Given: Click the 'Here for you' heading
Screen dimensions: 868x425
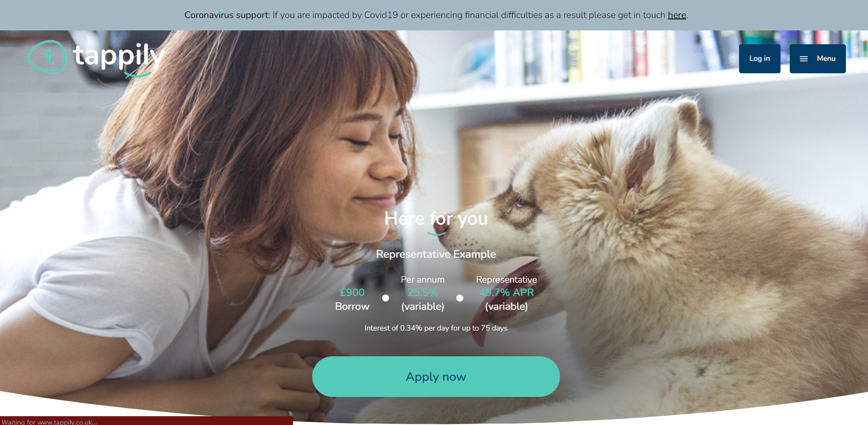Looking at the screenshot, I should (x=436, y=218).
